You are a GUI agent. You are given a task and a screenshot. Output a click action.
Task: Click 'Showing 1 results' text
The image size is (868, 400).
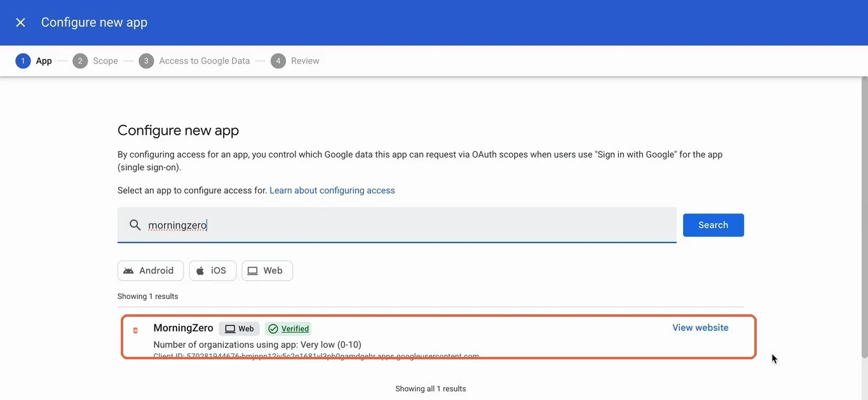147,297
